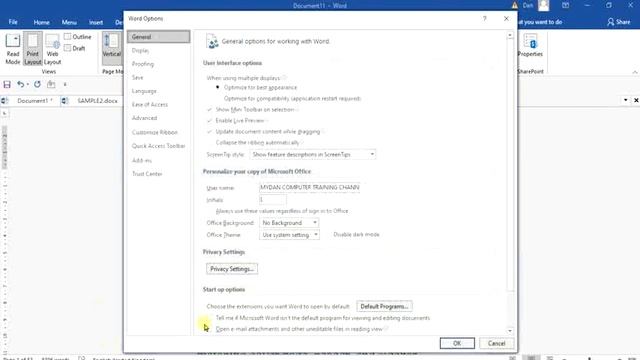Check Always use these values regardless of sign in

(209, 211)
